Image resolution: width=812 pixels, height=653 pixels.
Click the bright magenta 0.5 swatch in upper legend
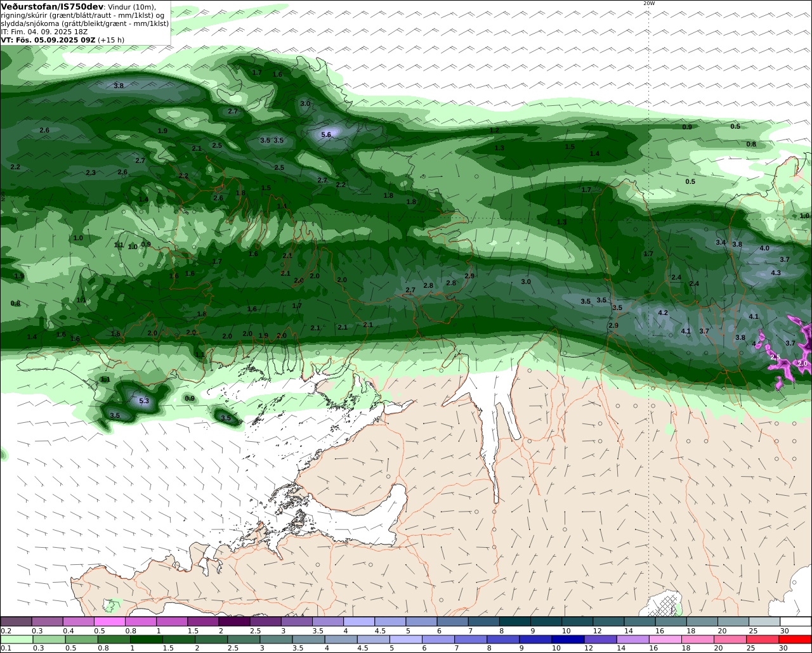(109, 622)
